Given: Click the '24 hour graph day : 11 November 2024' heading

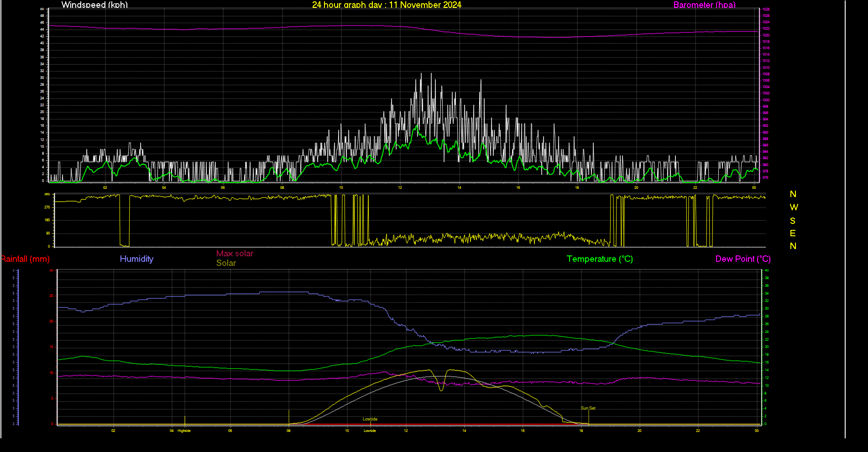Looking at the screenshot, I should (387, 5).
